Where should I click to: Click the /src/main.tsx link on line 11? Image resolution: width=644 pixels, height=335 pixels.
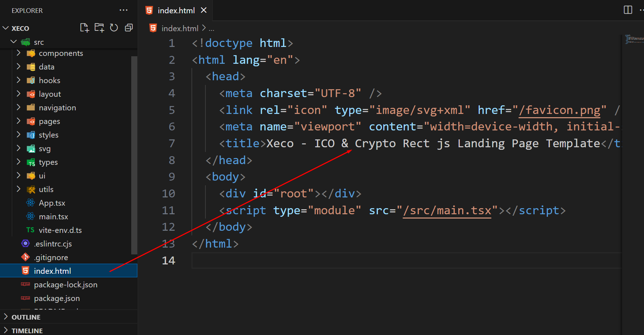pos(447,210)
